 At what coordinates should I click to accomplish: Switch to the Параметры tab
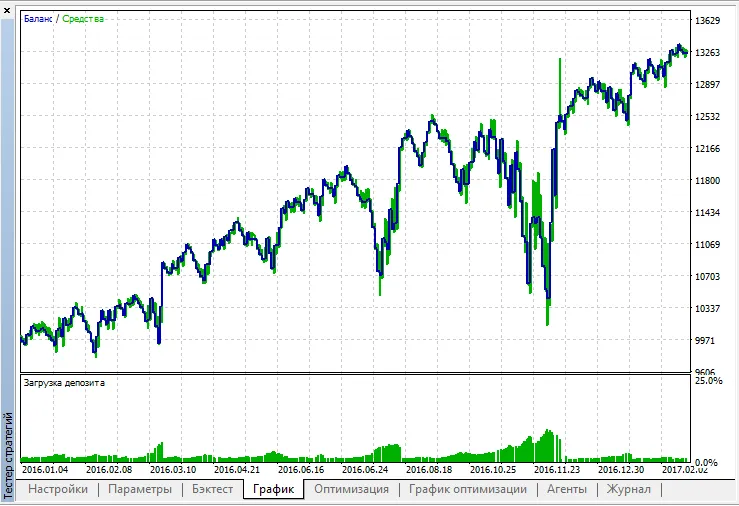coord(139,489)
